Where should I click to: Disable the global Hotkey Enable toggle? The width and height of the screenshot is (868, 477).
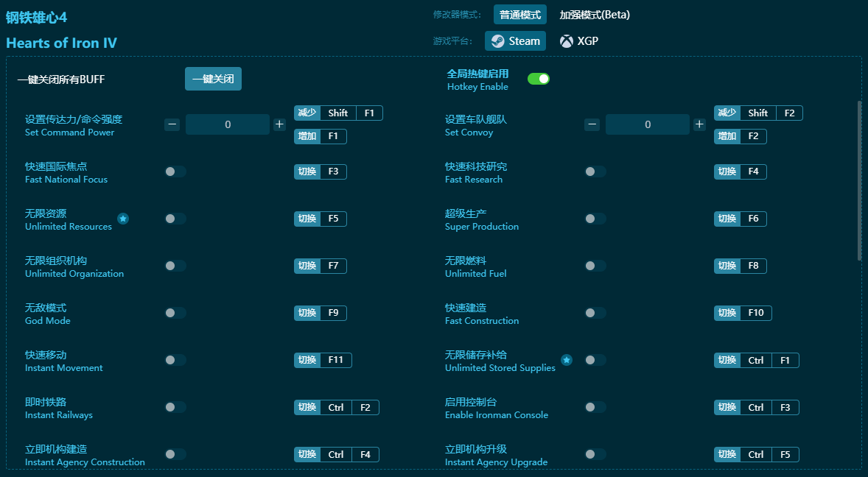pos(539,79)
